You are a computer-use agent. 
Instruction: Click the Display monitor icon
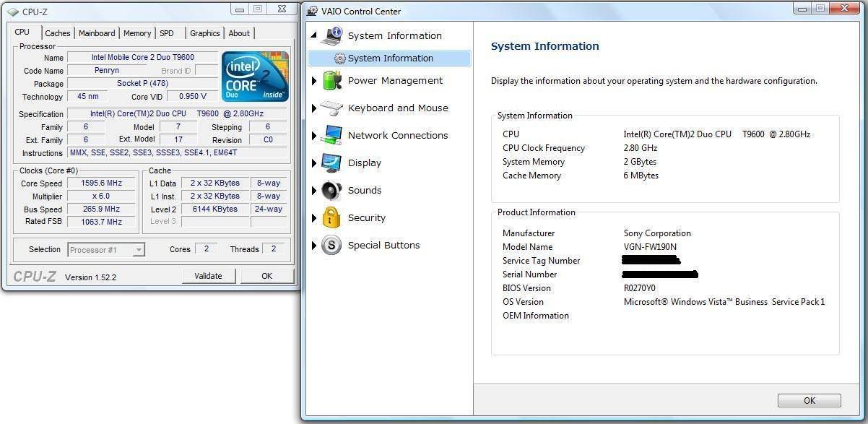point(332,163)
